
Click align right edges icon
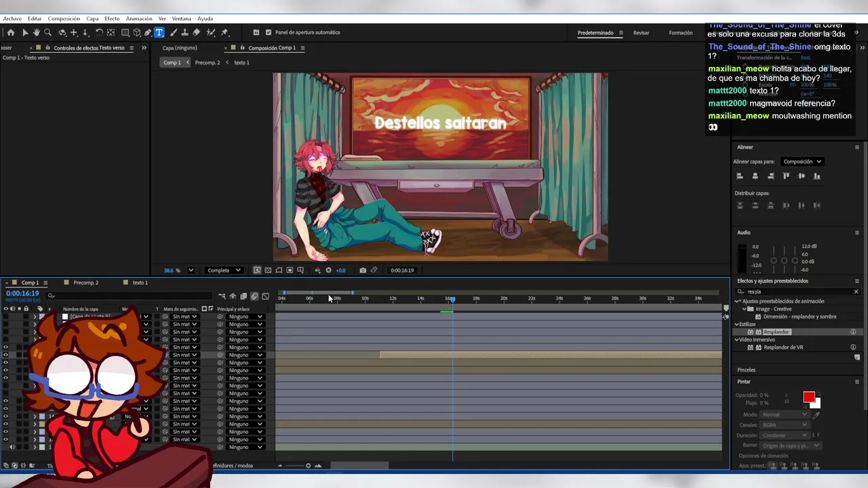pyautogui.click(x=771, y=176)
